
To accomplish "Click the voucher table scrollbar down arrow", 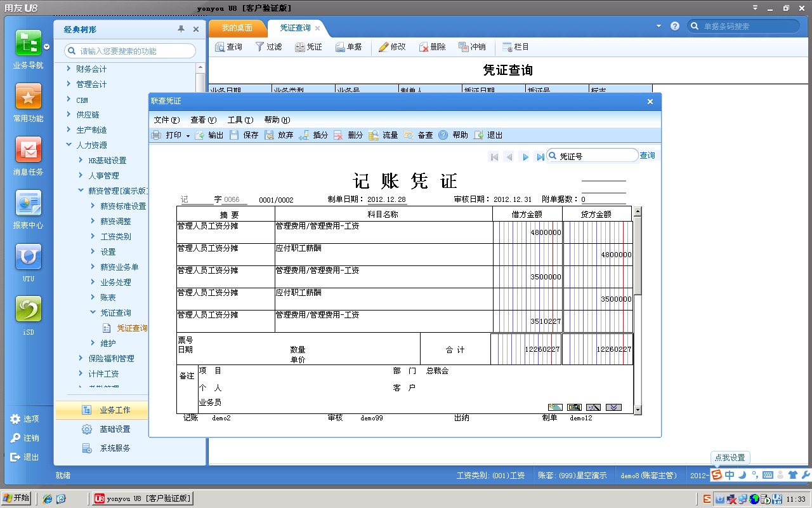I will [638, 410].
